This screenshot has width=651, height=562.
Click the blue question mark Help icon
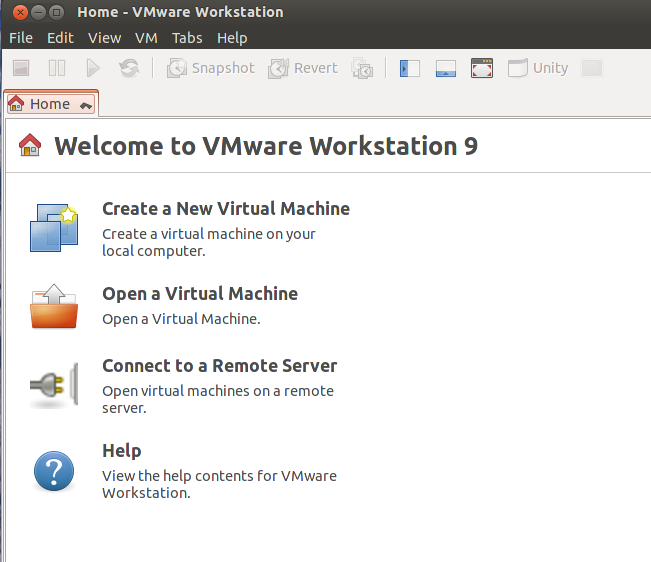54,472
